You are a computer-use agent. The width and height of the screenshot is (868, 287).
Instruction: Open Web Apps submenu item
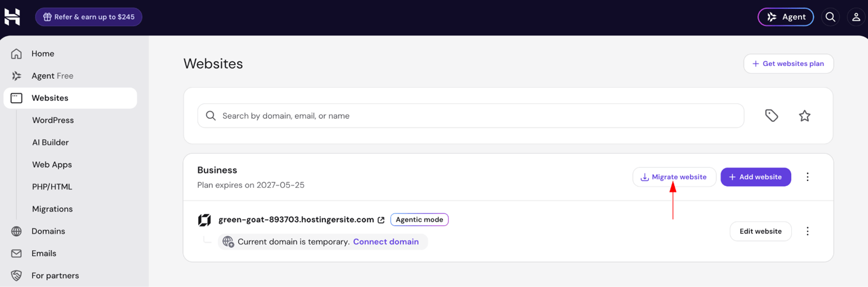tap(52, 164)
